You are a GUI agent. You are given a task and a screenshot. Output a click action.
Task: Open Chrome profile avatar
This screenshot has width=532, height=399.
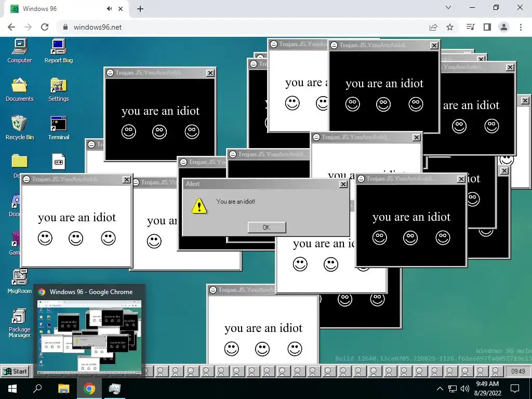pyautogui.click(x=504, y=27)
